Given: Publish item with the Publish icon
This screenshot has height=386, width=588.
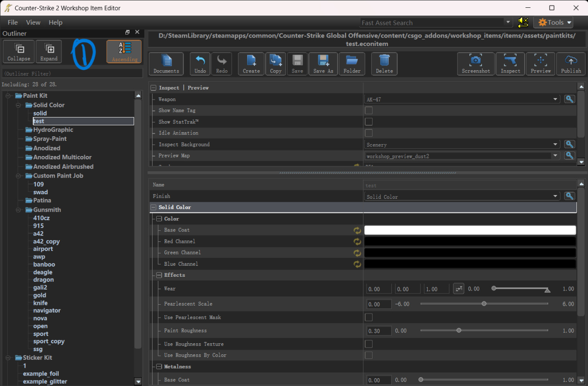Looking at the screenshot, I should (571, 64).
